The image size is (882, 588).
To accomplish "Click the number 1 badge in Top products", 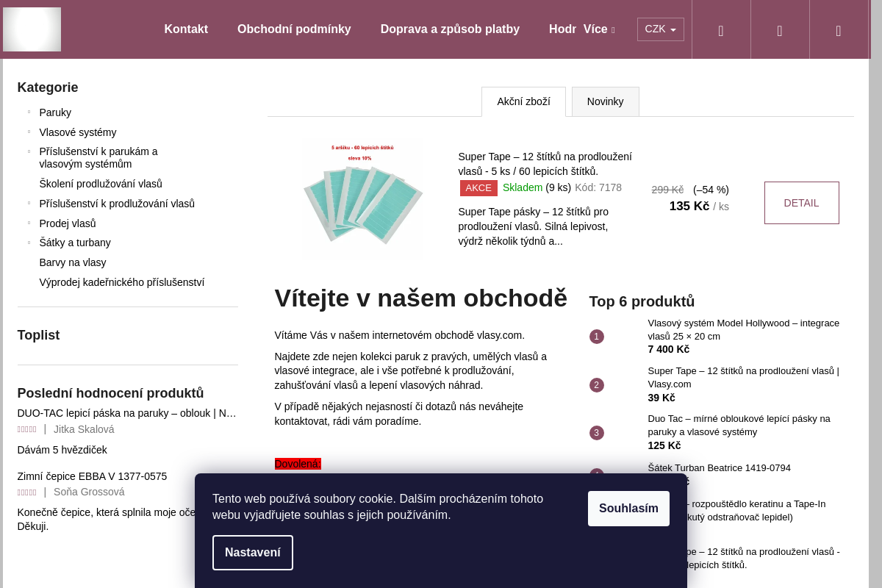I will coord(597,337).
